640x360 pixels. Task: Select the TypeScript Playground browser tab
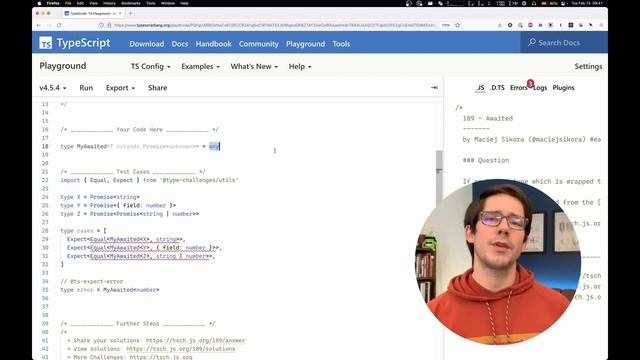(93, 13)
